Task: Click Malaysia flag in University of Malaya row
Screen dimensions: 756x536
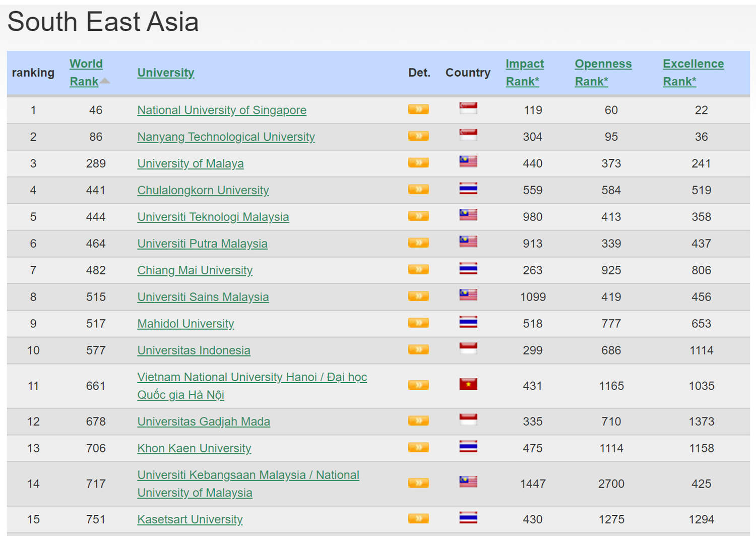Action: tap(468, 161)
